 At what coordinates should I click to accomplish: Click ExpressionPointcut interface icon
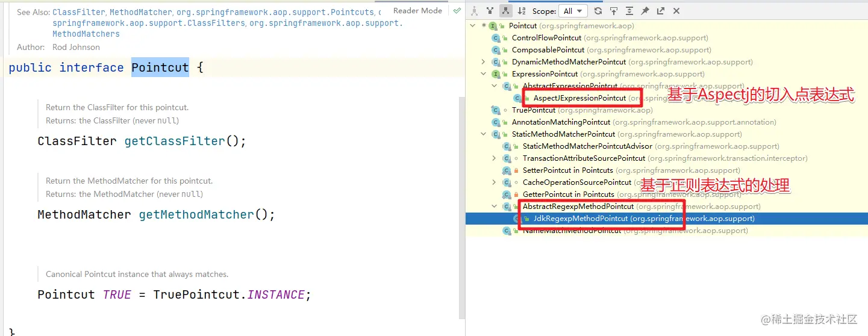click(496, 74)
